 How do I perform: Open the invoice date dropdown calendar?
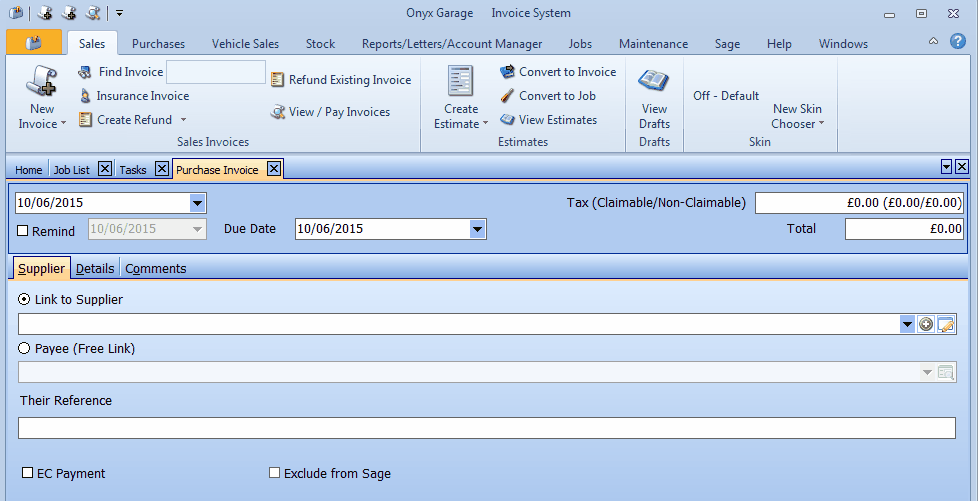197,203
